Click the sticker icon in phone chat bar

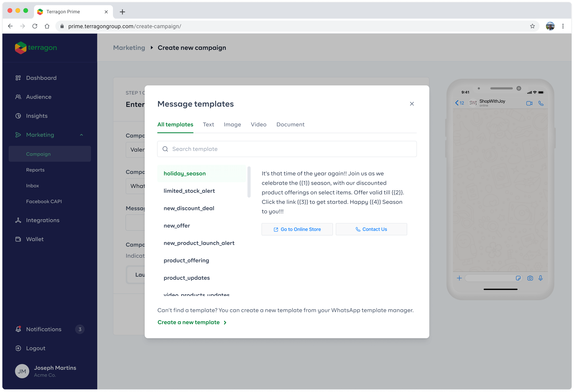click(518, 278)
